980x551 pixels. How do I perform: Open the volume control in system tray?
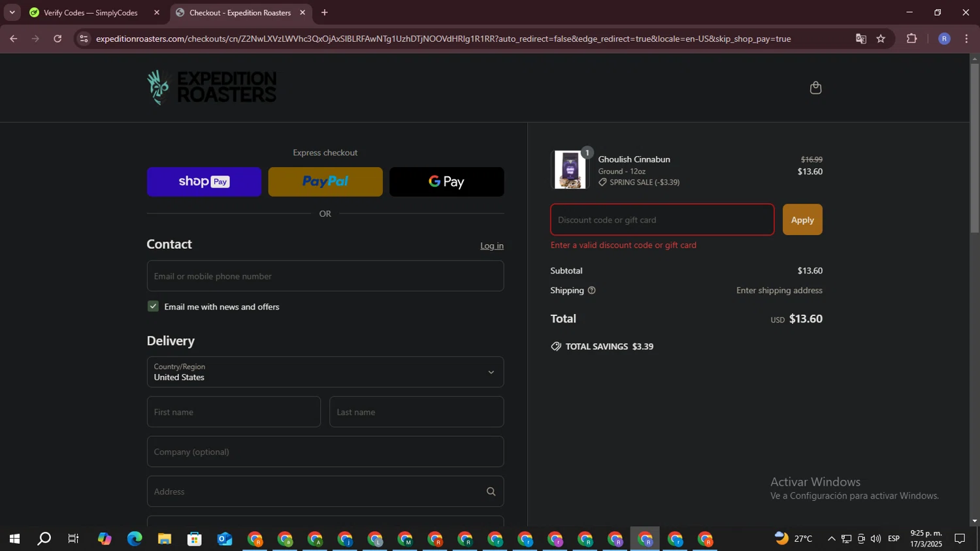[x=875, y=539]
